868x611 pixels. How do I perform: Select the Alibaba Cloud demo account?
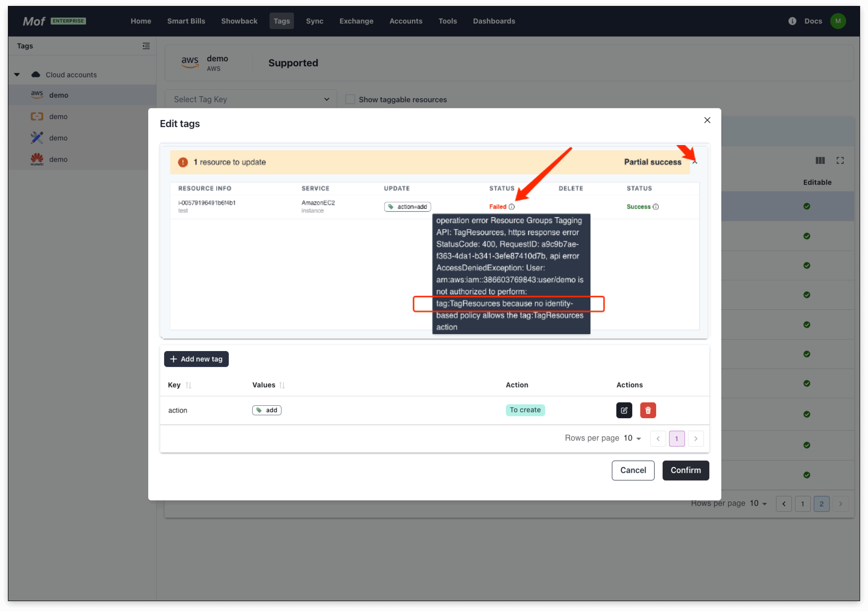[82, 117]
